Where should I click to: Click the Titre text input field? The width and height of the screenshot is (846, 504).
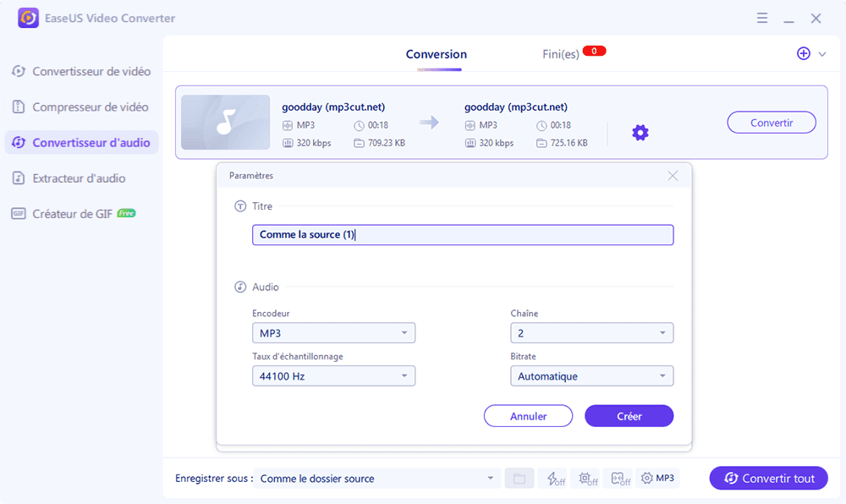(x=463, y=235)
